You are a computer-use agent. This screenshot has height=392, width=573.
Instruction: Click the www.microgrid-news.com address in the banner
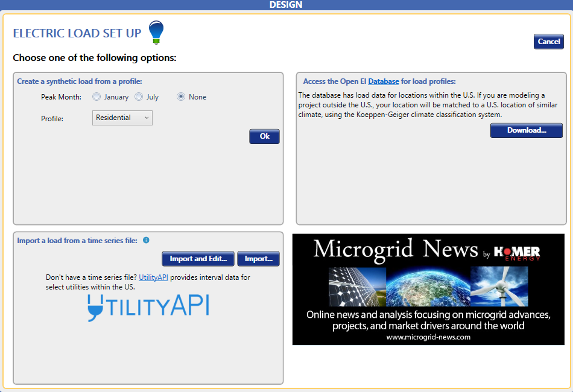pyautogui.click(x=428, y=337)
